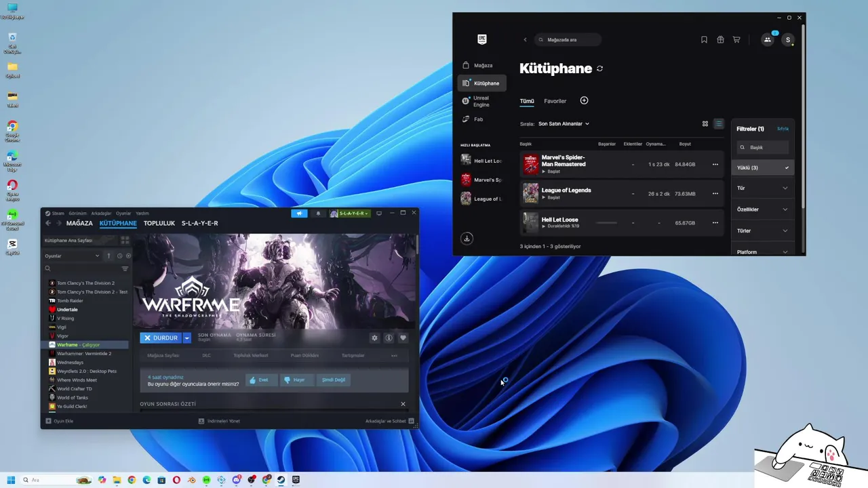
Task: Focus the Başlık filter search field
Action: pyautogui.click(x=763, y=147)
